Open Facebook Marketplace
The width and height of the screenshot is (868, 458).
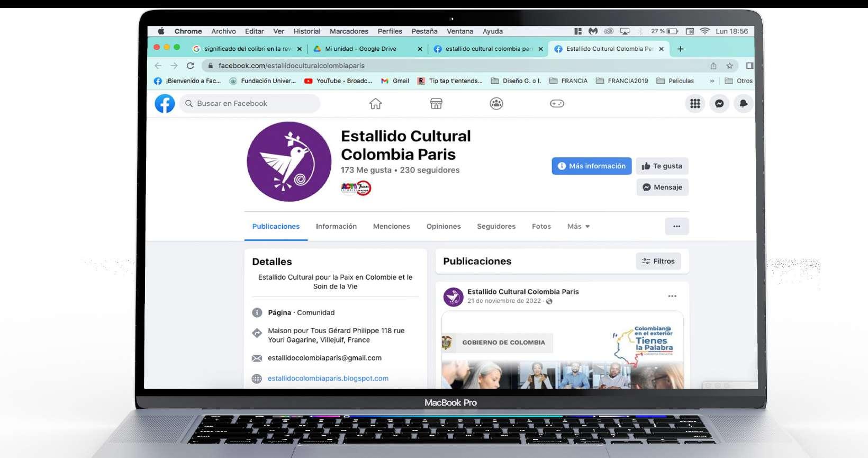pyautogui.click(x=436, y=104)
